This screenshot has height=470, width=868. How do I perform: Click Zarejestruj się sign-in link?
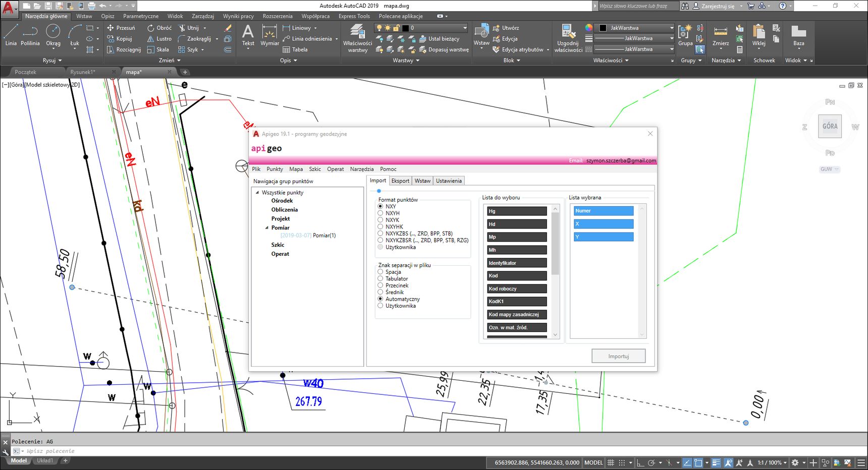(x=718, y=6)
